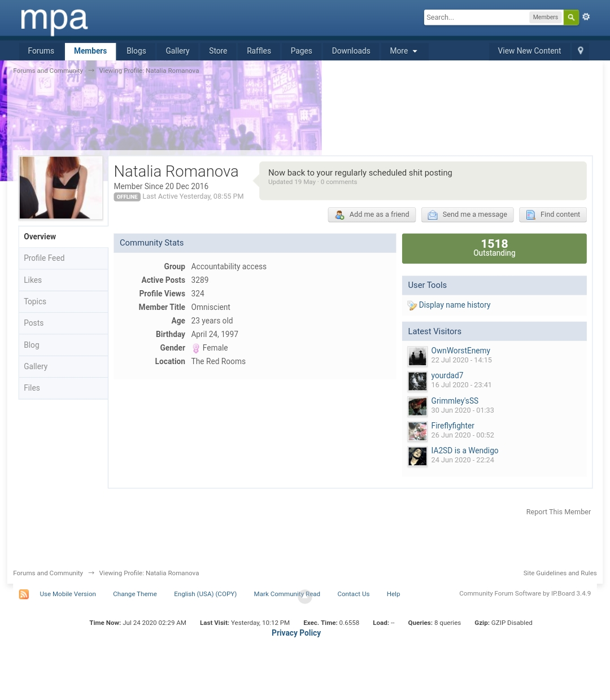Open Grimmley'sSS profile link

pyautogui.click(x=455, y=401)
